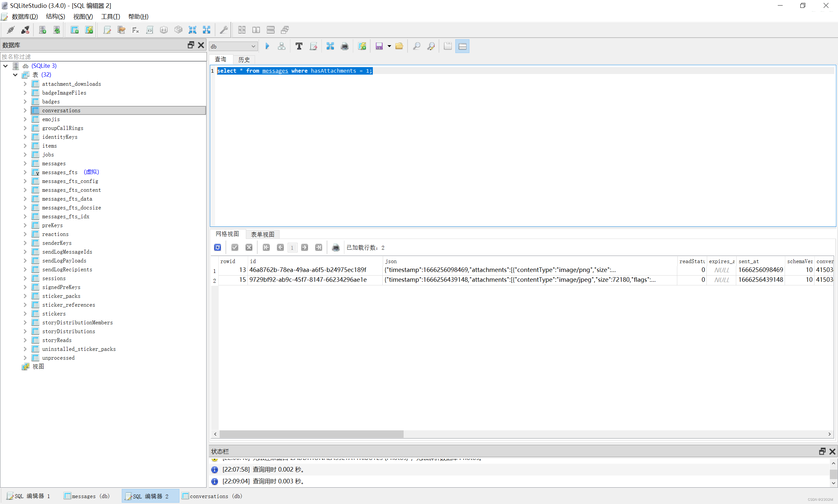The height and width of the screenshot is (504, 838).
Task: Click the load SQL from file folder icon
Action: 399,46
